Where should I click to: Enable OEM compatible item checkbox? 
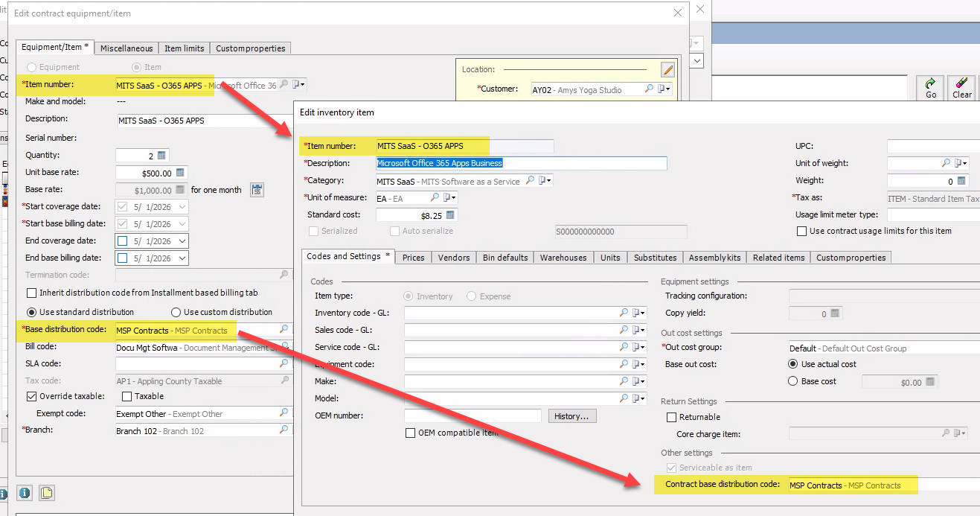click(410, 433)
